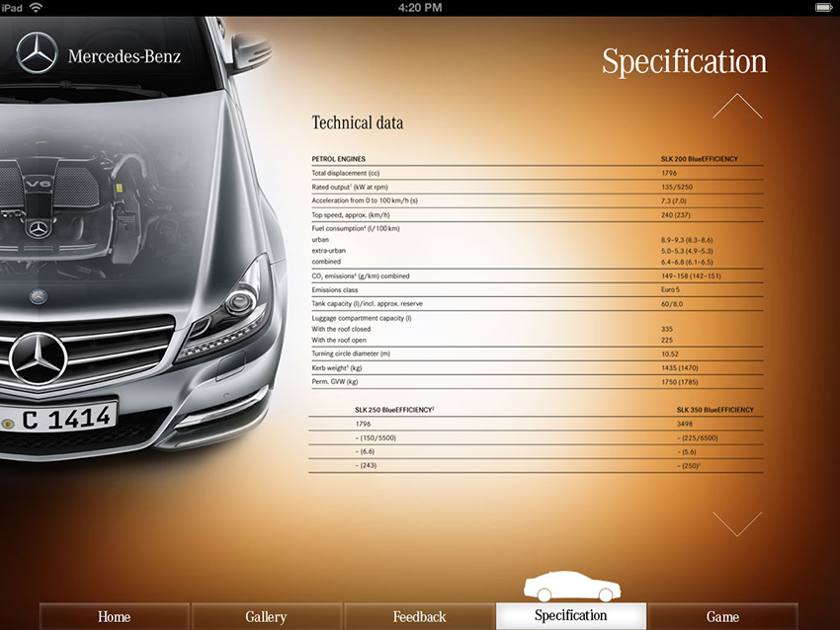The width and height of the screenshot is (840, 630).
Task: Tap the With the roof open label
Action: tap(339, 340)
